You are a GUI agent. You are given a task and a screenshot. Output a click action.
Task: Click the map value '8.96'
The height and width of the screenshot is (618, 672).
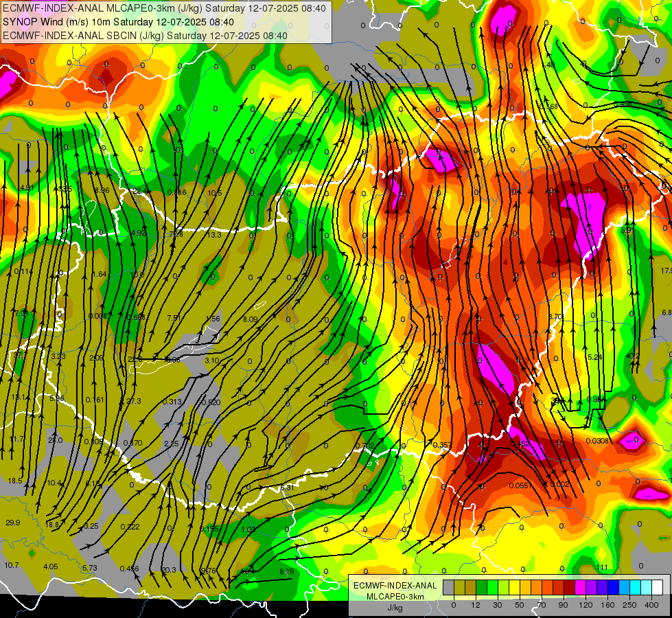tap(102, 190)
